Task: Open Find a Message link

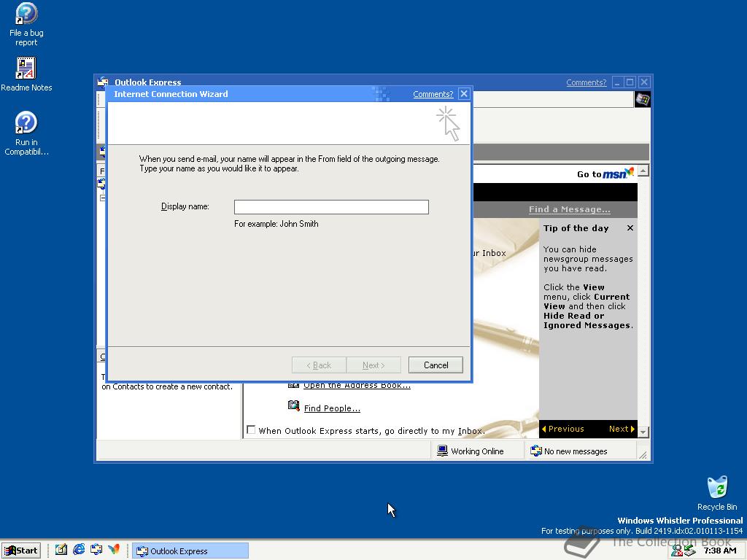Action: [x=569, y=209]
